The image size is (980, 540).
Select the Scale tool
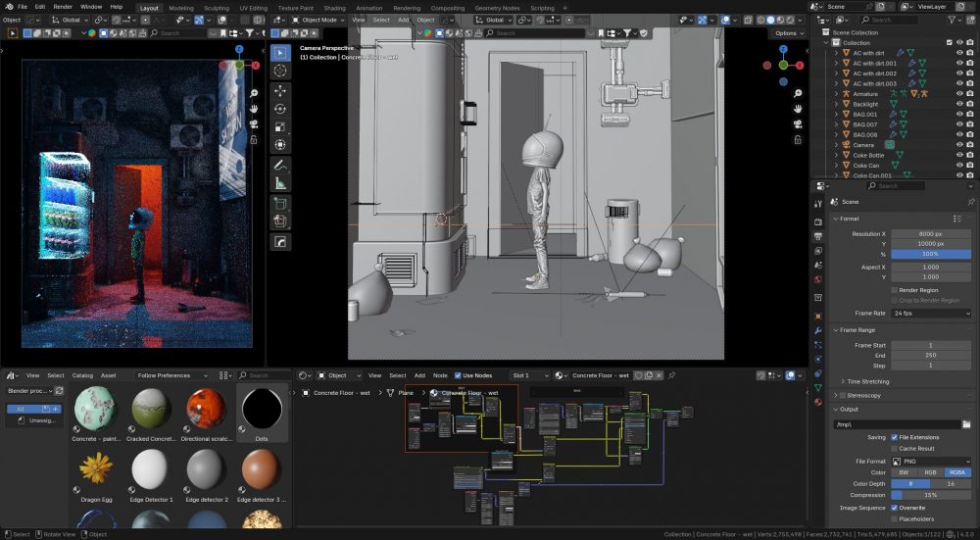(x=280, y=126)
